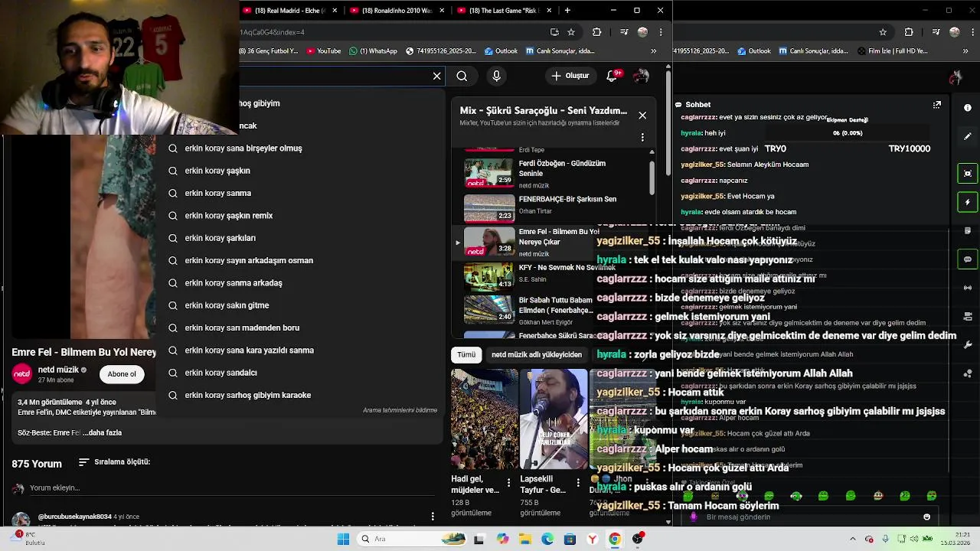Close the Mix playlist panel
The image size is (980, 551).
[642, 115]
